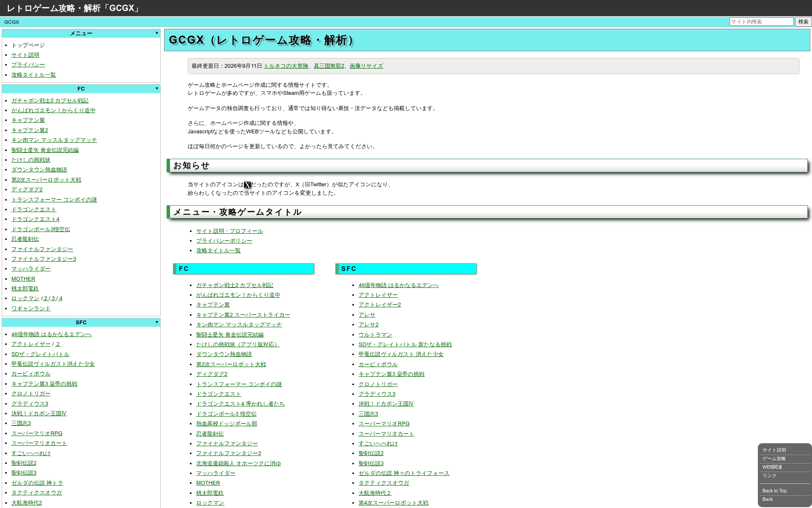Open sidebar 桃太郎電鉄 link
This screenshot has width=812, height=508.
point(25,289)
